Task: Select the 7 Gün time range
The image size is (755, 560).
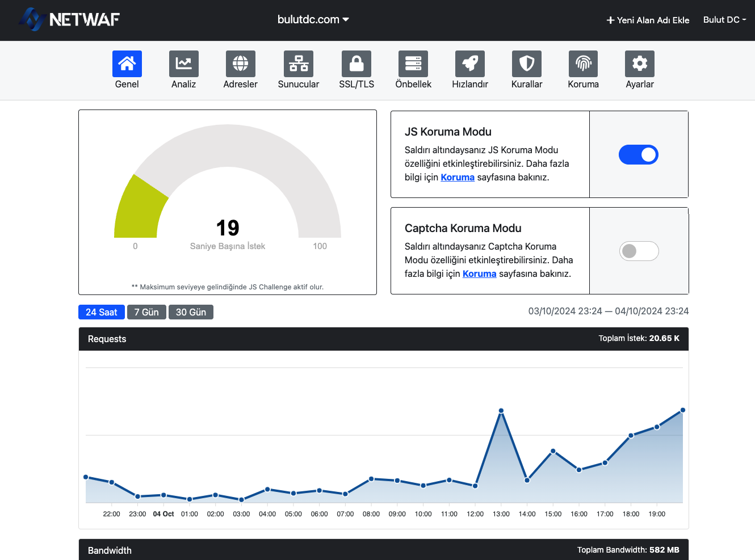Action: pyautogui.click(x=146, y=312)
